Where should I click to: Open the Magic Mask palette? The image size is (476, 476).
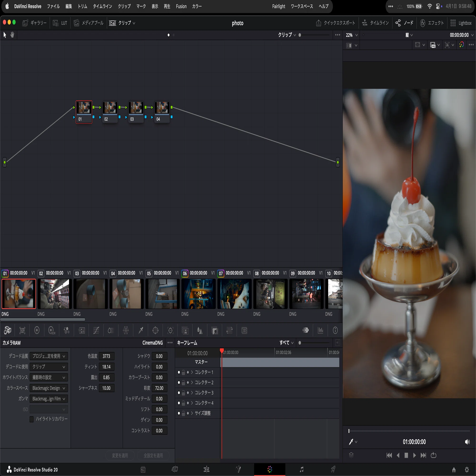click(185, 330)
